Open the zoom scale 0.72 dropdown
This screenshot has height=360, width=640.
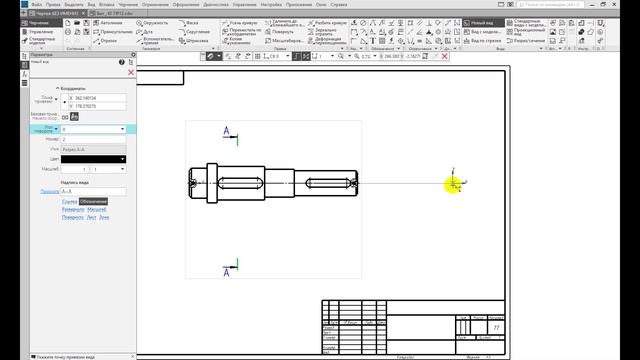click(375, 56)
